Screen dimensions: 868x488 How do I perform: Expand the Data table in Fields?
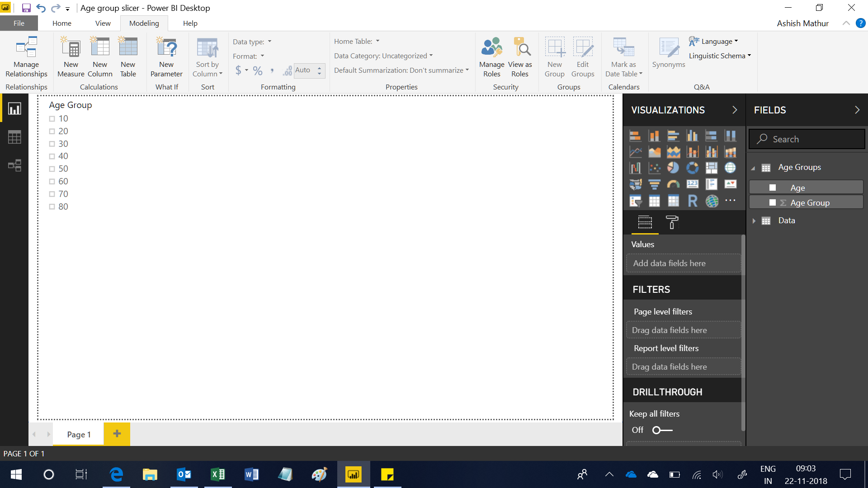(x=754, y=221)
